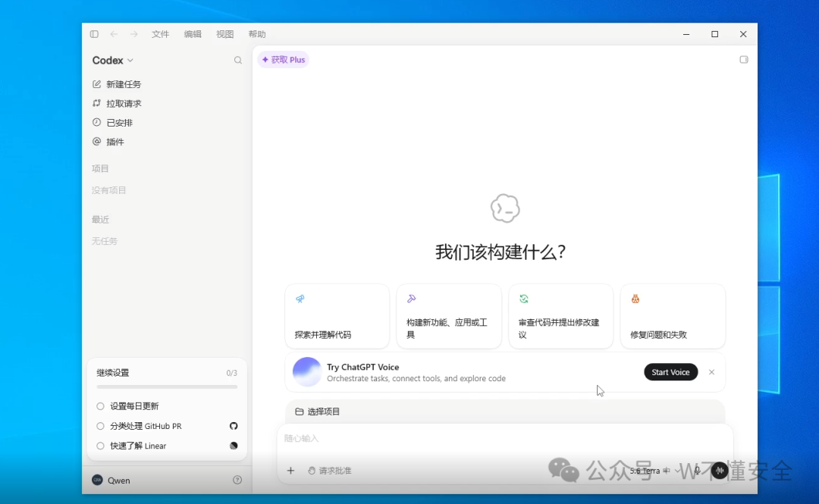Open the 文件 menu
Screen dimensions: 819x504
pyautogui.click(x=160, y=34)
